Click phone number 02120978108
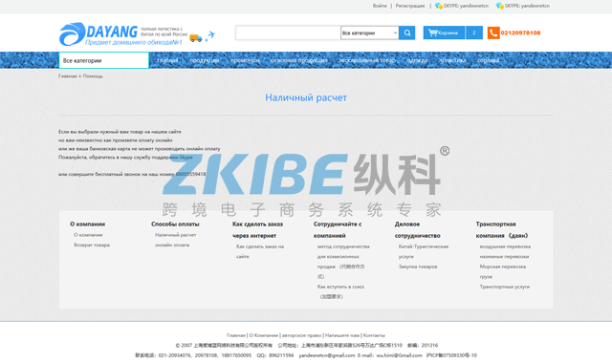Screen dimensions: 612x364 click(520, 32)
